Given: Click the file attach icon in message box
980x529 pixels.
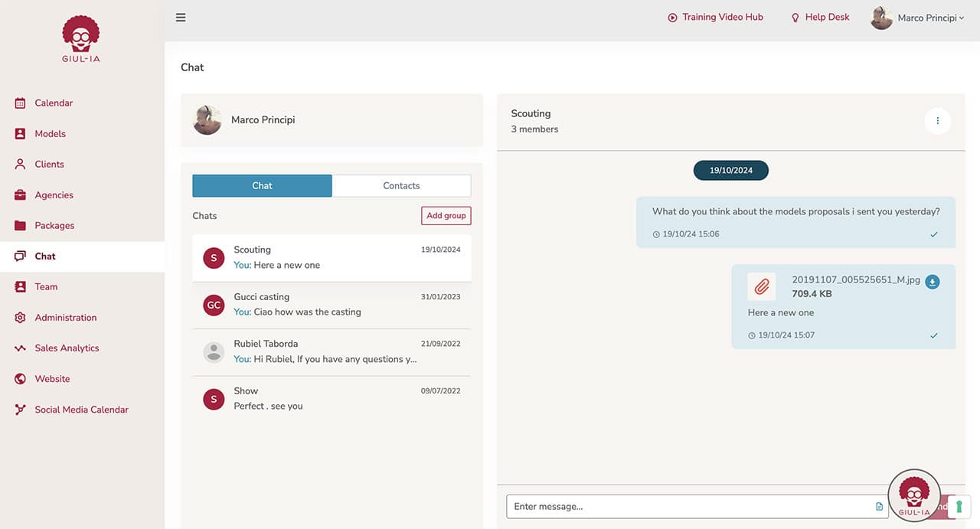Looking at the screenshot, I should tap(879, 506).
